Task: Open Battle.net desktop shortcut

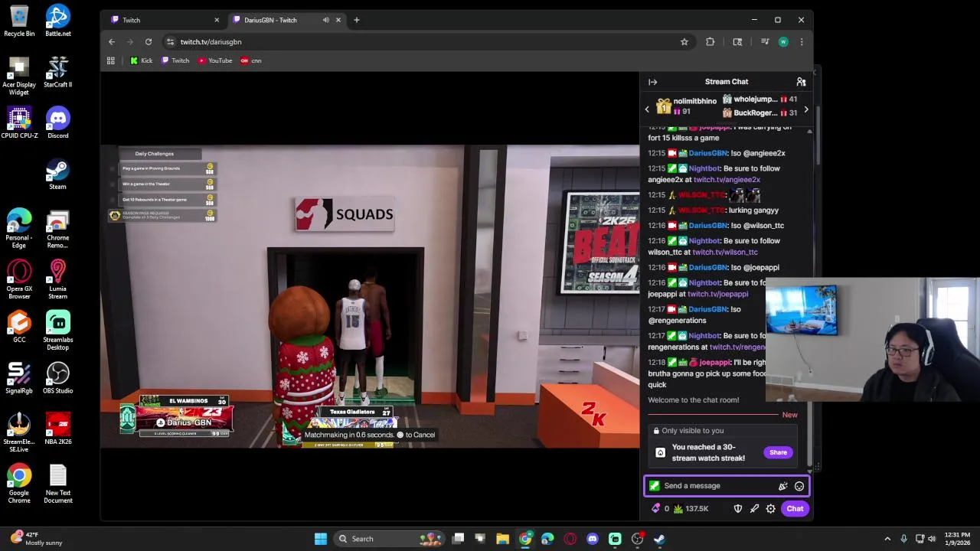Action: 57,21
